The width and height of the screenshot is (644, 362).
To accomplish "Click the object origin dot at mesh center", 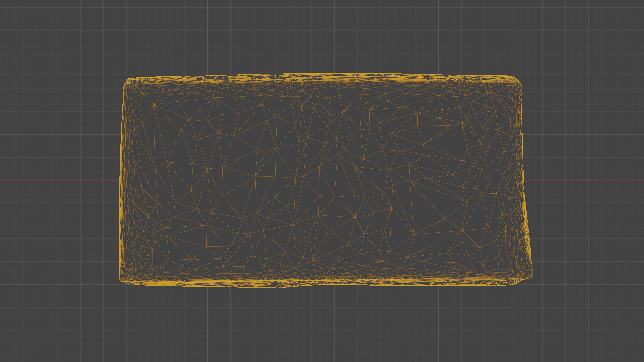I will click(x=323, y=181).
